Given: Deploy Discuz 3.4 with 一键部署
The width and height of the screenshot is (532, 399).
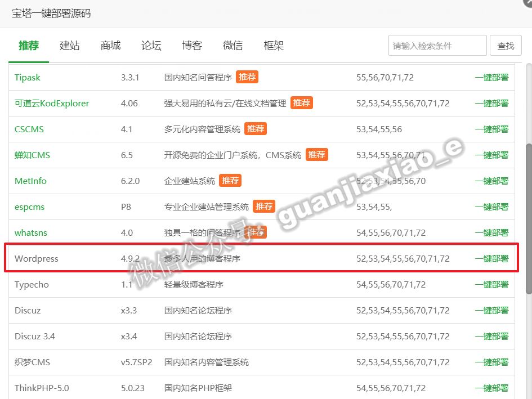Looking at the screenshot, I should pos(491,336).
